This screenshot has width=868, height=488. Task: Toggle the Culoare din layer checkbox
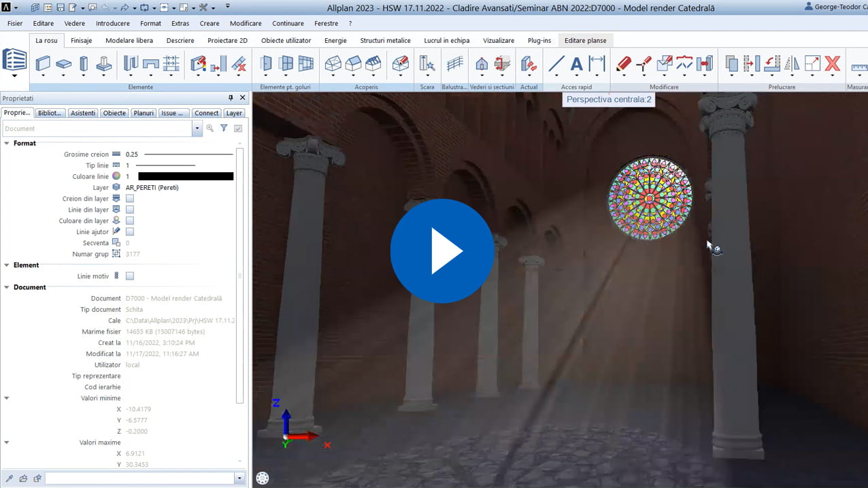click(x=130, y=221)
